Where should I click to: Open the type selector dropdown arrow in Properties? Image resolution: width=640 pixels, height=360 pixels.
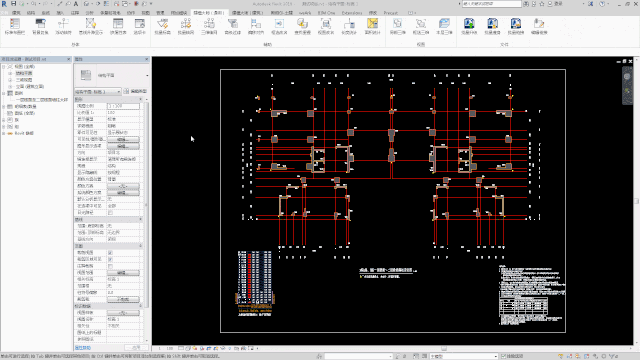147,76
